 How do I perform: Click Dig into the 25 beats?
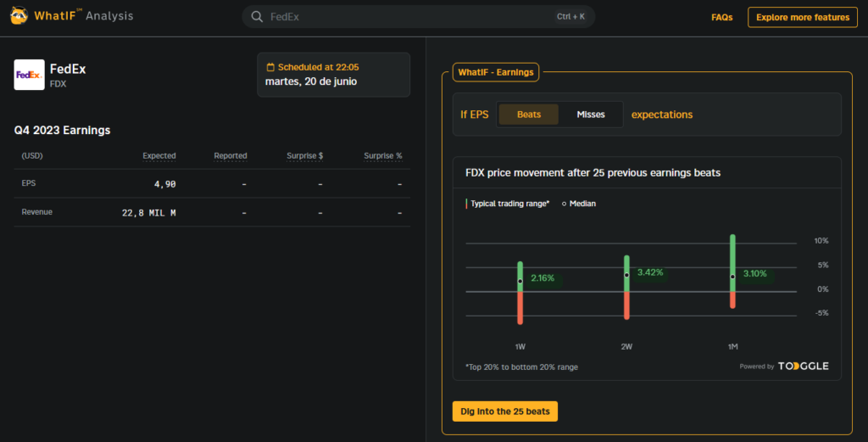click(505, 411)
